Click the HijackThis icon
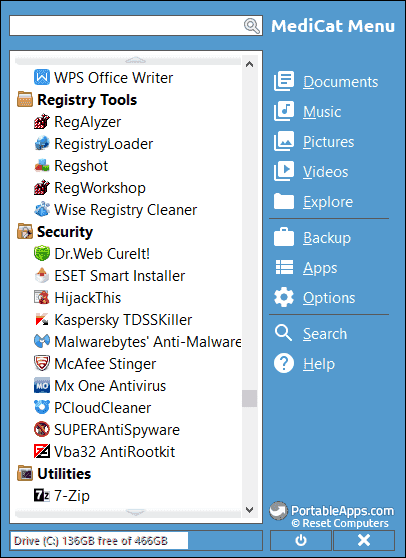The width and height of the screenshot is (406, 558). [42, 298]
